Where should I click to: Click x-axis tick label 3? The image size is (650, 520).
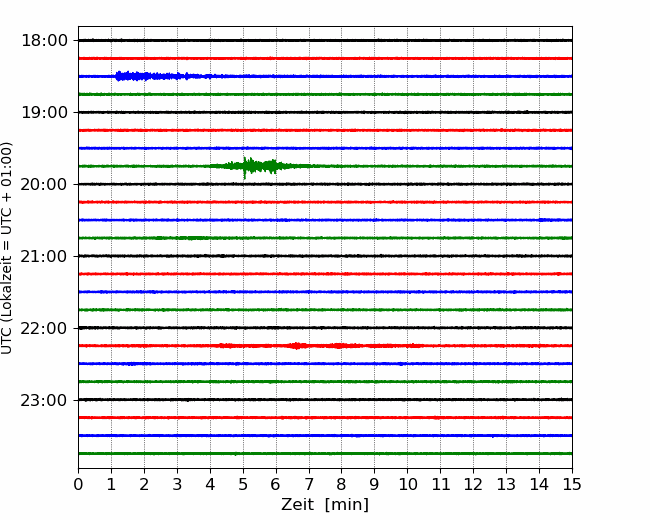click(177, 484)
